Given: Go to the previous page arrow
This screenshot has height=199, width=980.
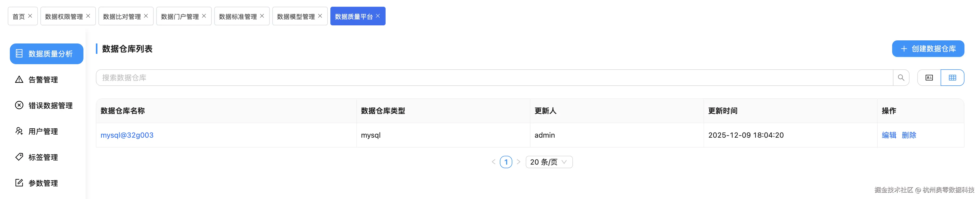Looking at the screenshot, I should (493, 162).
